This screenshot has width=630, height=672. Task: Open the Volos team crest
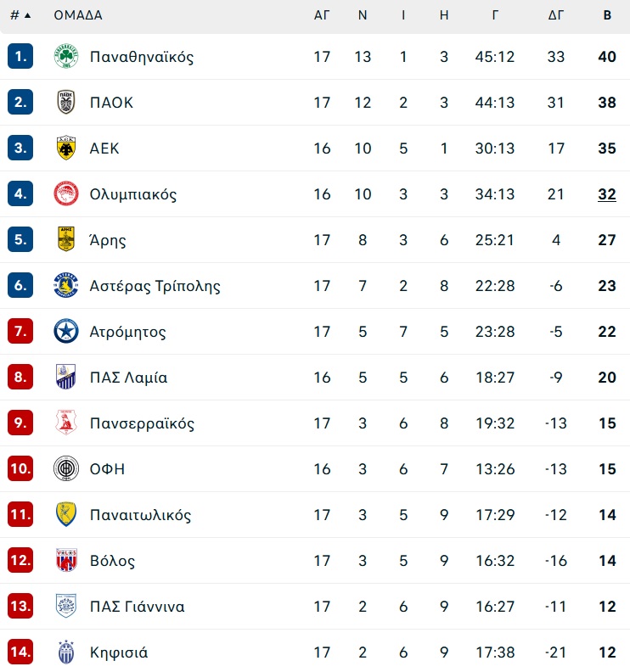pos(66,560)
